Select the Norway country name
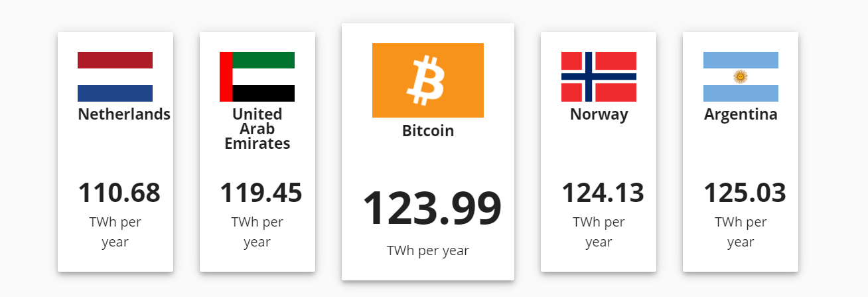 point(599,114)
